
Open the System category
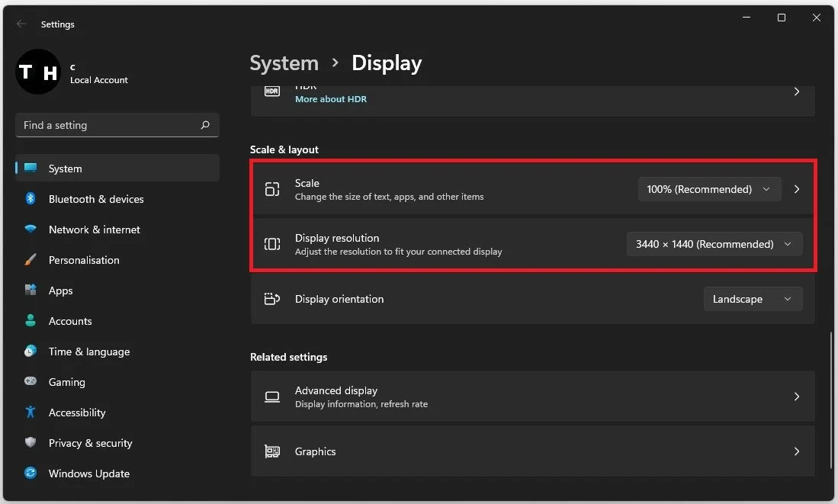click(117, 169)
